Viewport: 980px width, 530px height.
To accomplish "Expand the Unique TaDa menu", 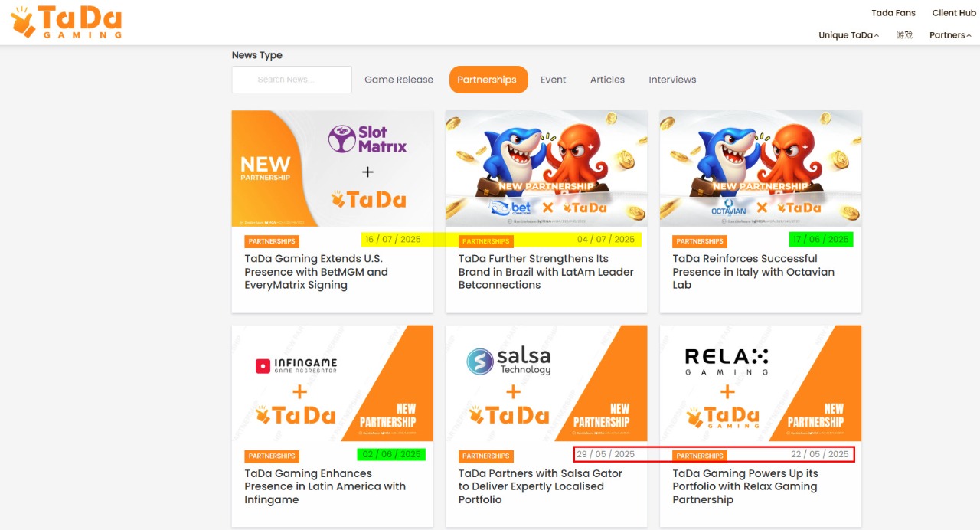I will pos(848,35).
